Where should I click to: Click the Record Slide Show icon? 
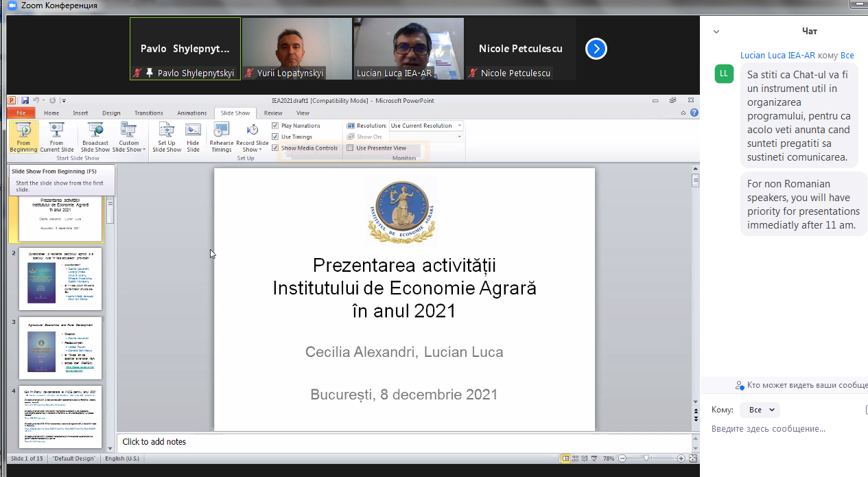point(253,130)
